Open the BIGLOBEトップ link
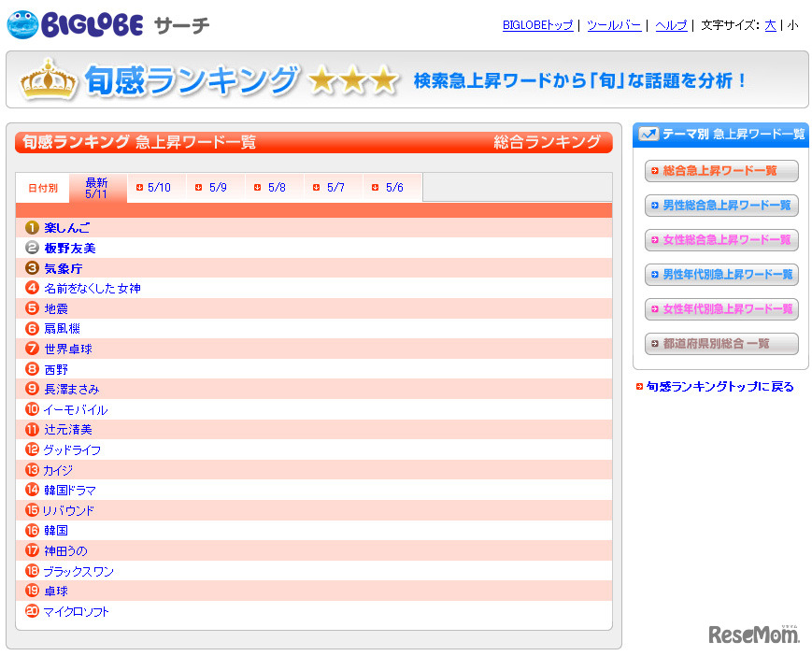Viewport: 812px width, 656px height. [x=537, y=25]
